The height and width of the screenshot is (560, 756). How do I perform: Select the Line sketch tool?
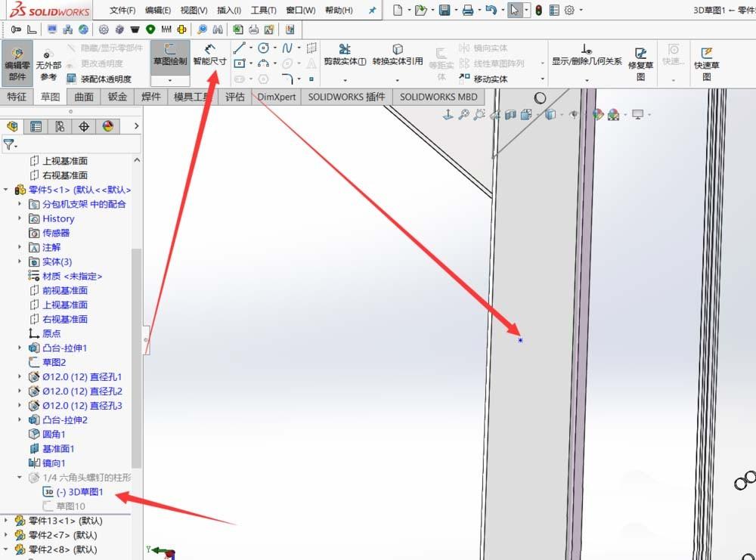pos(239,48)
